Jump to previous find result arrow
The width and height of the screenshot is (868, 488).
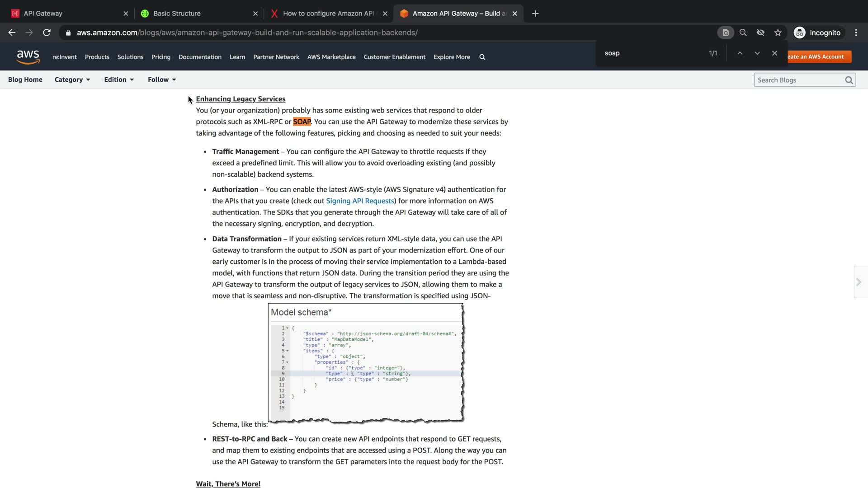tap(740, 53)
